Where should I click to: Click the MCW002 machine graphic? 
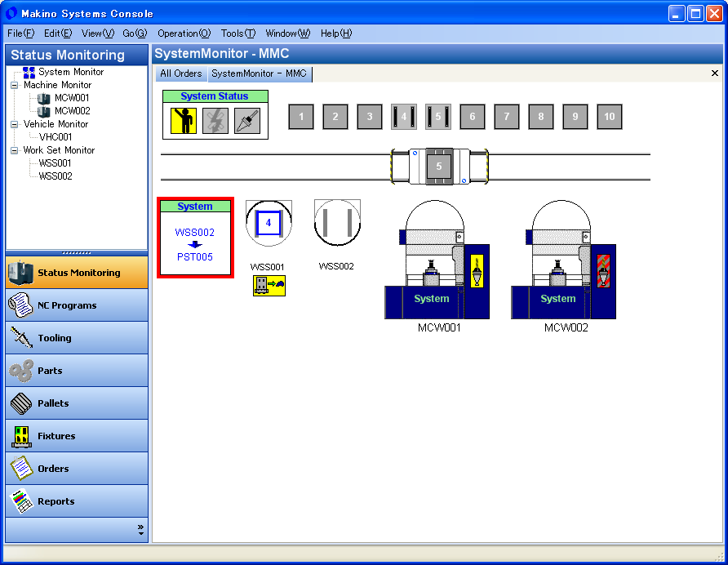[563, 260]
